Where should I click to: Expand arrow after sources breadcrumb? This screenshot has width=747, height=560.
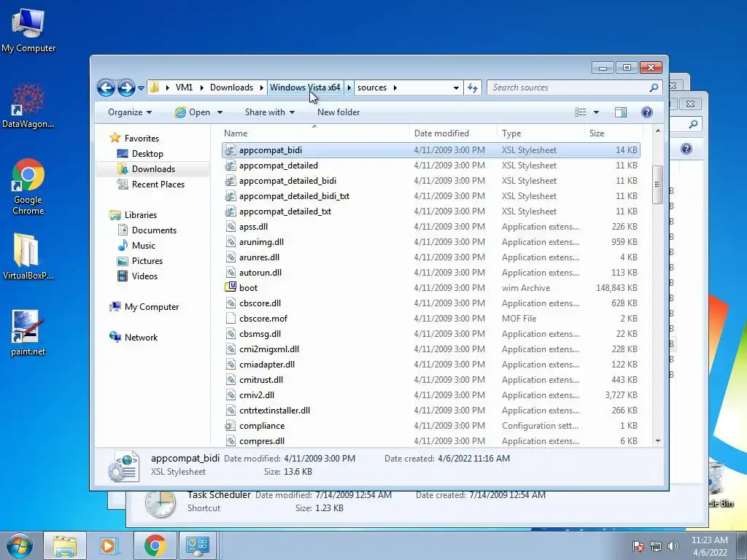pos(395,87)
